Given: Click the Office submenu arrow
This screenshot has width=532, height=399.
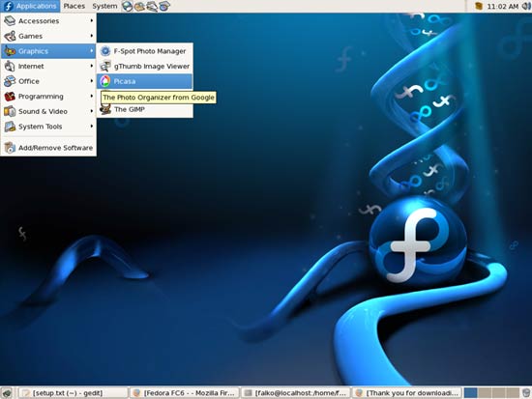Looking at the screenshot, I should pyautogui.click(x=92, y=81).
